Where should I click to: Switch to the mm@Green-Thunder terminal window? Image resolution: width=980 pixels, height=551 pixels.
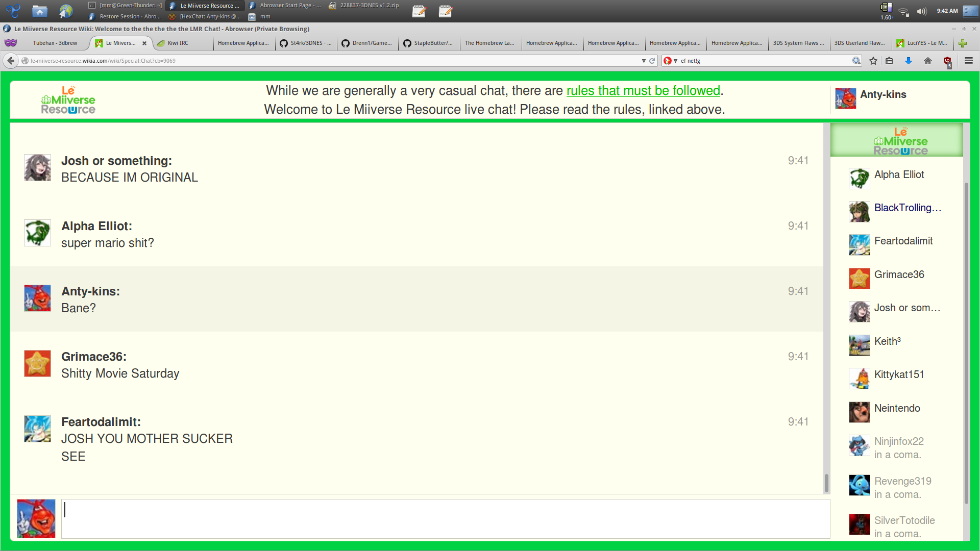coord(125,6)
